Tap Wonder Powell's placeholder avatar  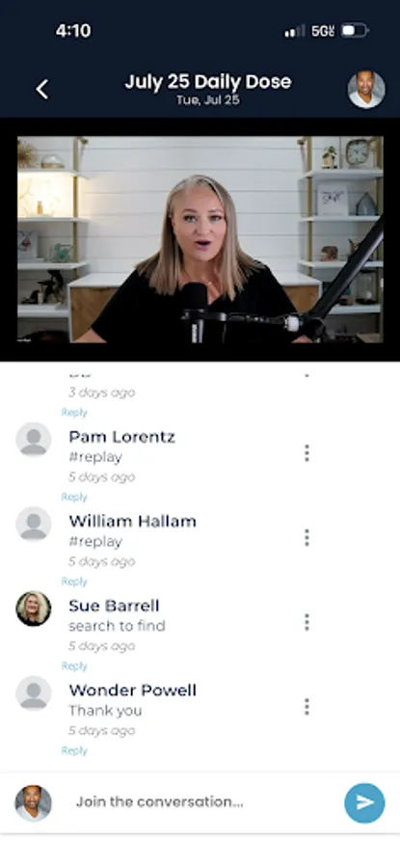33,693
